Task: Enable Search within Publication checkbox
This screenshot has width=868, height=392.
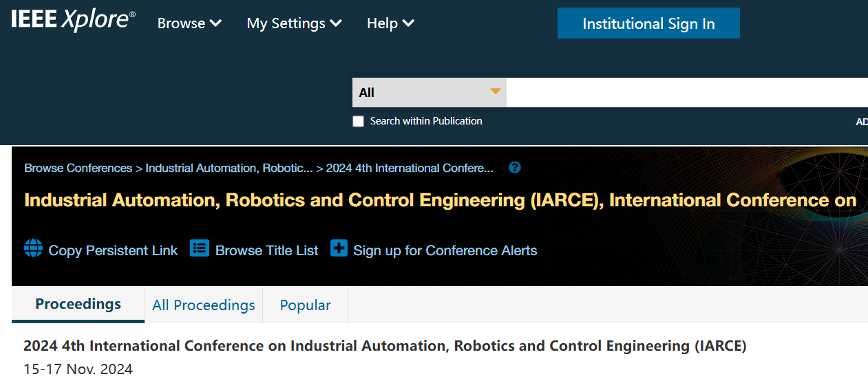Action: coord(358,122)
